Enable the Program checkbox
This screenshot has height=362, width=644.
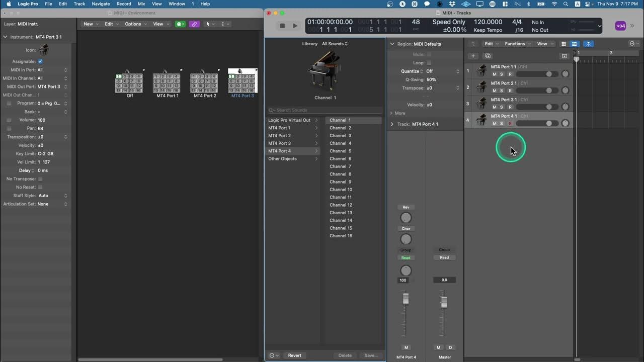pos(9,103)
